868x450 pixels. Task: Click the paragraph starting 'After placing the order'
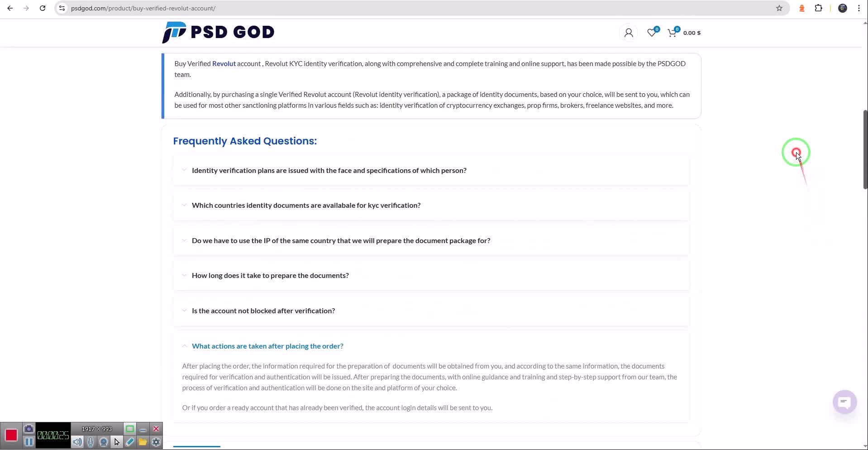(x=430, y=377)
